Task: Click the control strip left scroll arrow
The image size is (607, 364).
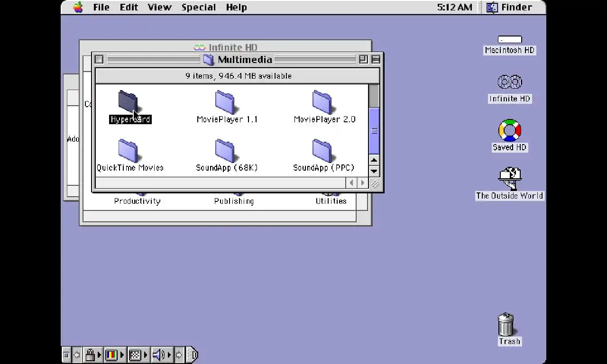Action: point(76,355)
